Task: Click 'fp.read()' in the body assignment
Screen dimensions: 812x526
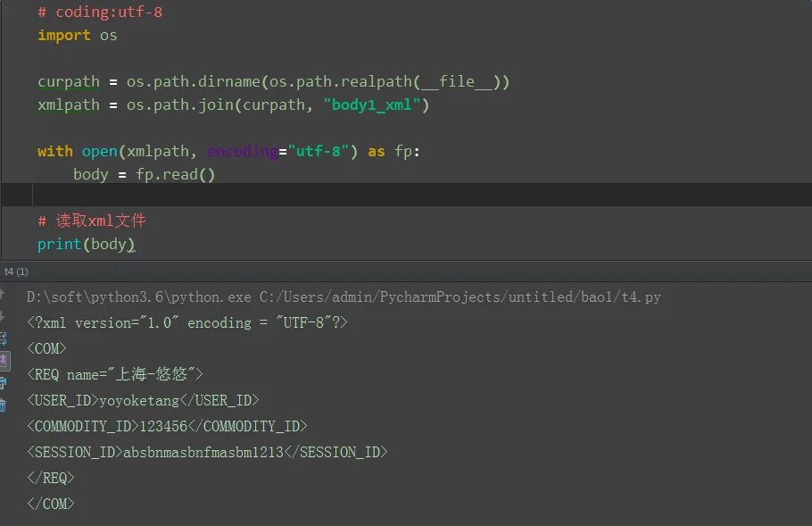Action: coord(175,175)
